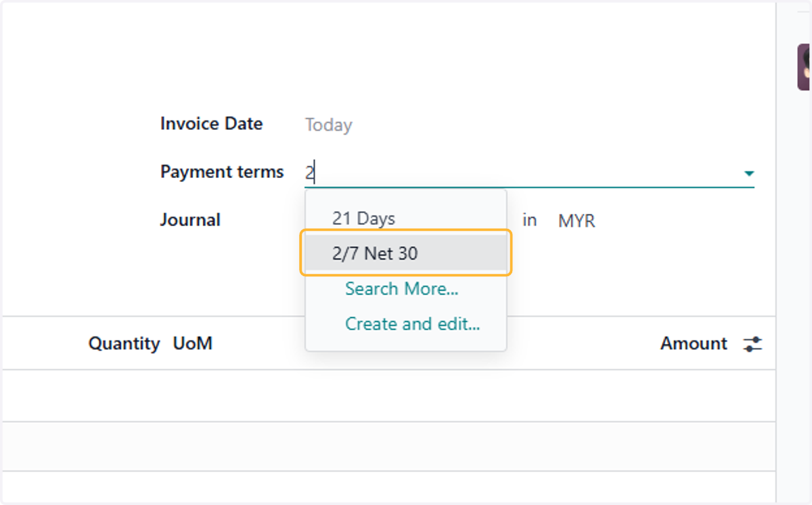Open the column settings adjust icon

pyautogui.click(x=752, y=344)
